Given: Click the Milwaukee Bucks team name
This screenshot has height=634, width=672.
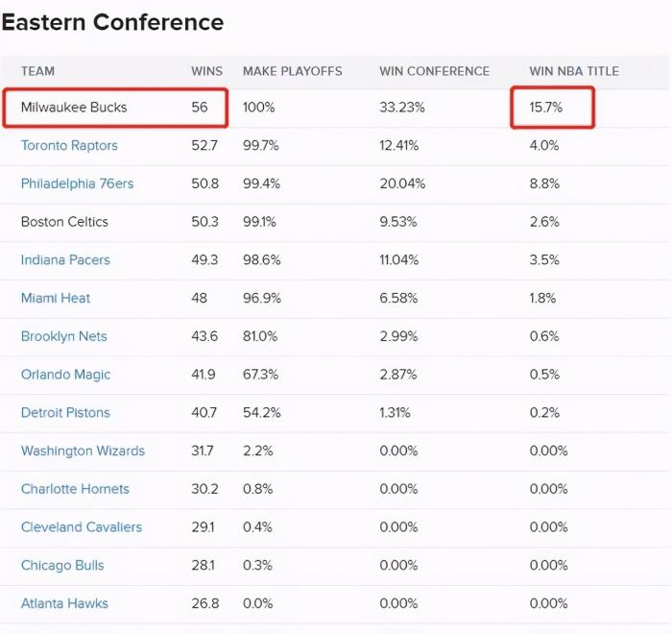Looking at the screenshot, I should [74, 108].
